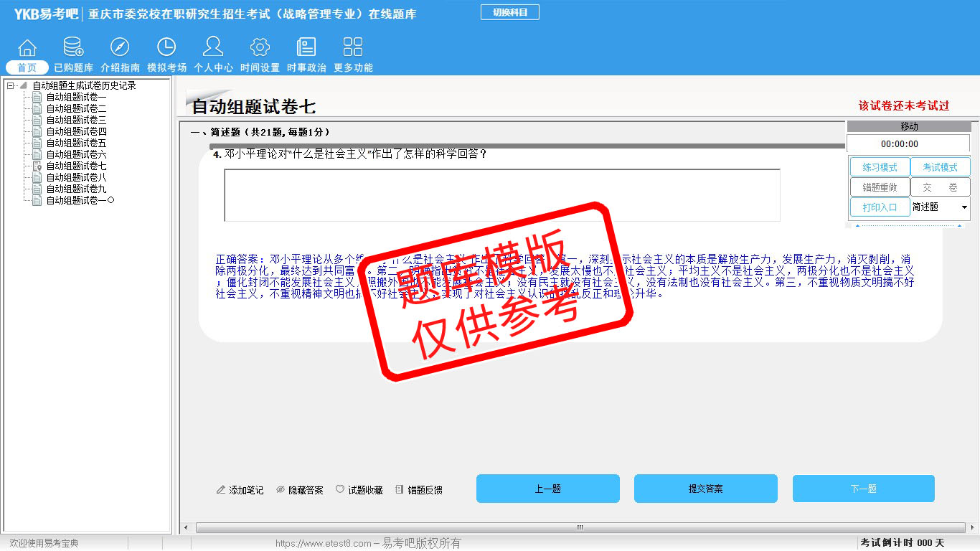This screenshot has width=980, height=551.
Task: Open the current politics news icon
Action: [306, 48]
